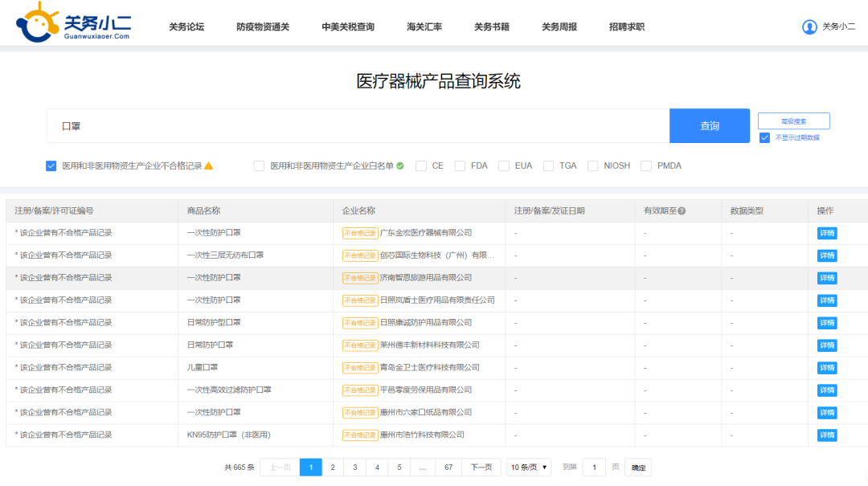Click 详情 for 广东金宏医疗器械有限公司
Viewport: 868px width, 486px height.
pos(827,233)
